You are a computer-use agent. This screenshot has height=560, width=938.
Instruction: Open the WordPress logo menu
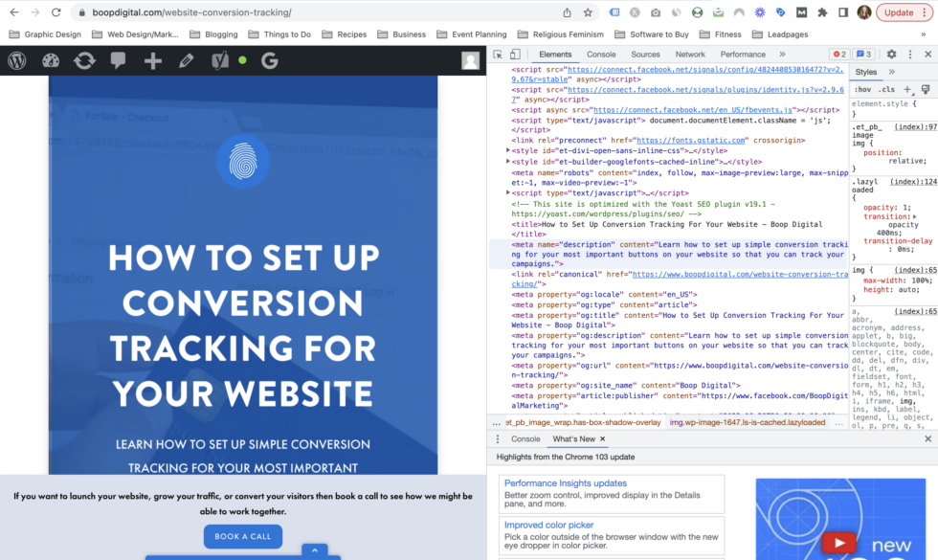coord(17,60)
